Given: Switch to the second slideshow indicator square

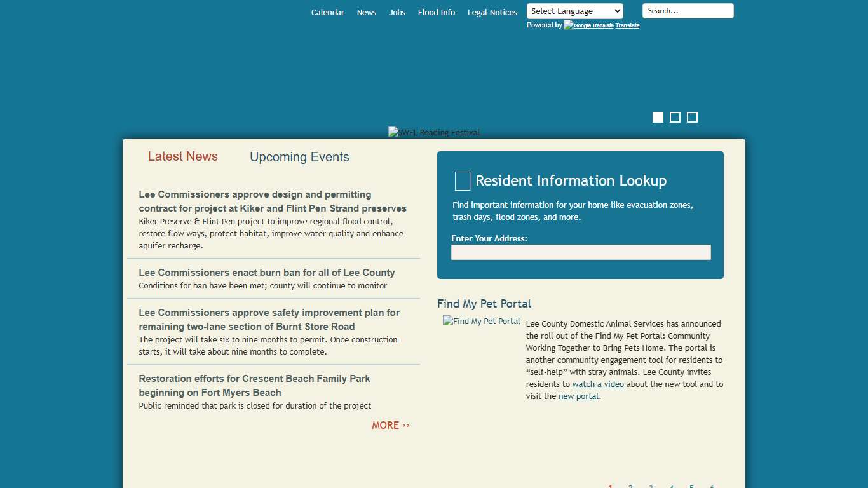Looking at the screenshot, I should coord(675,117).
